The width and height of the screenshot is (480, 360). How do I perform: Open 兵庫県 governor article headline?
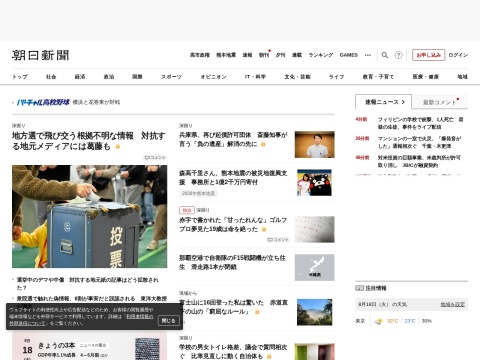[233, 139]
